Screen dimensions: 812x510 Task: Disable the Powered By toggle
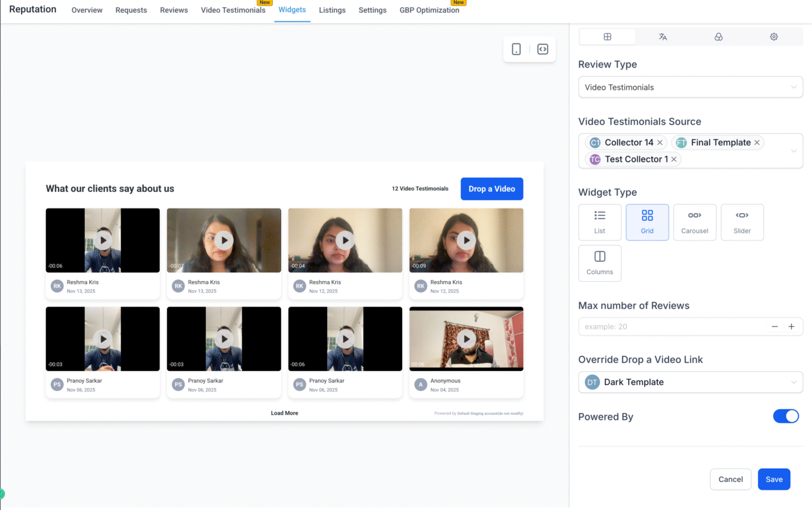click(786, 416)
